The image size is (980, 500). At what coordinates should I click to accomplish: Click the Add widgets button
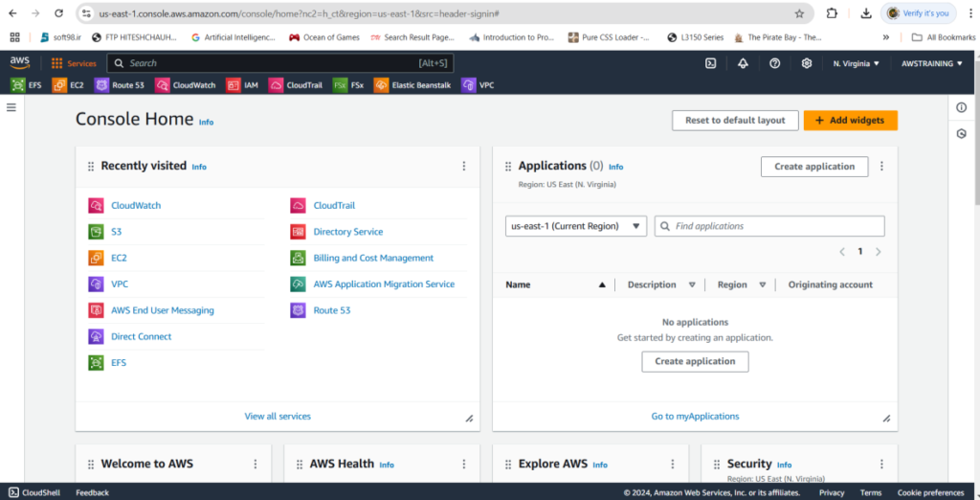(850, 120)
